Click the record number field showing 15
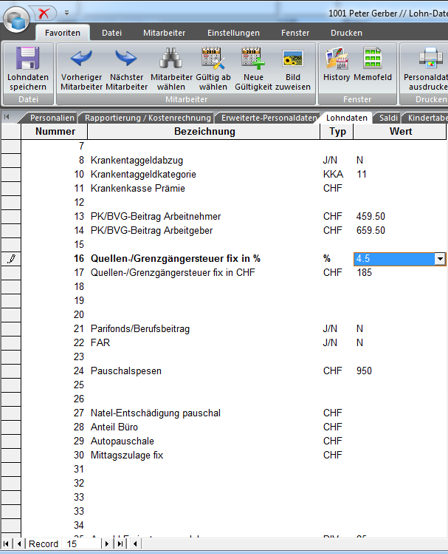448x554 pixels. pos(81,543)
